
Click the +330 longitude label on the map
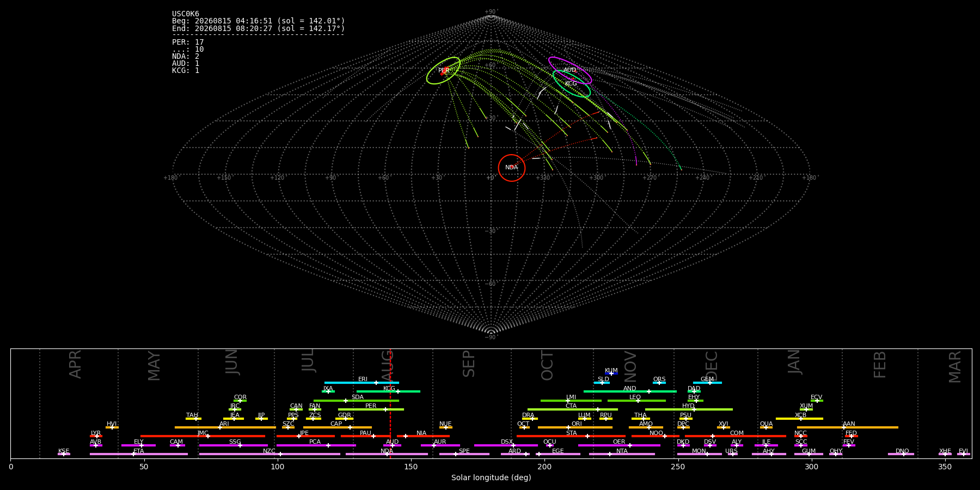coord(543,178)
